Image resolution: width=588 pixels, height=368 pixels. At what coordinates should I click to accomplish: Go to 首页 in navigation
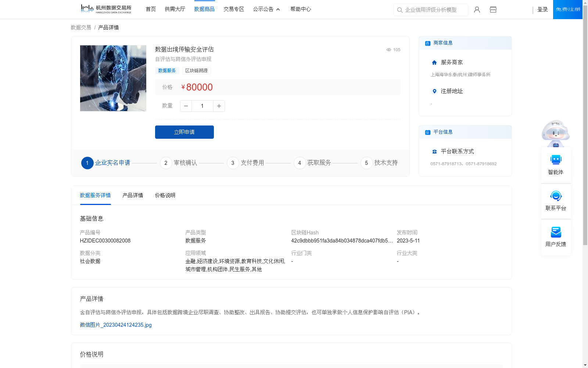click(151, 9)
